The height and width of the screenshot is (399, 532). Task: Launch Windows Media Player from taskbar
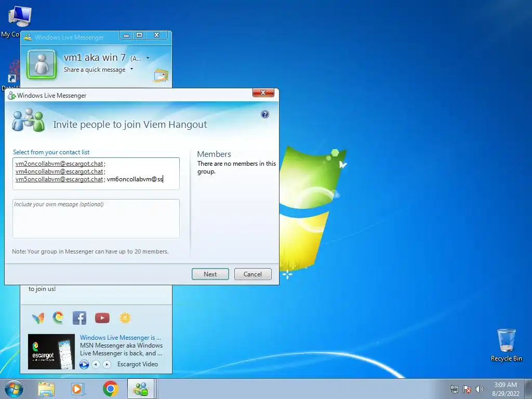point(78,389)
